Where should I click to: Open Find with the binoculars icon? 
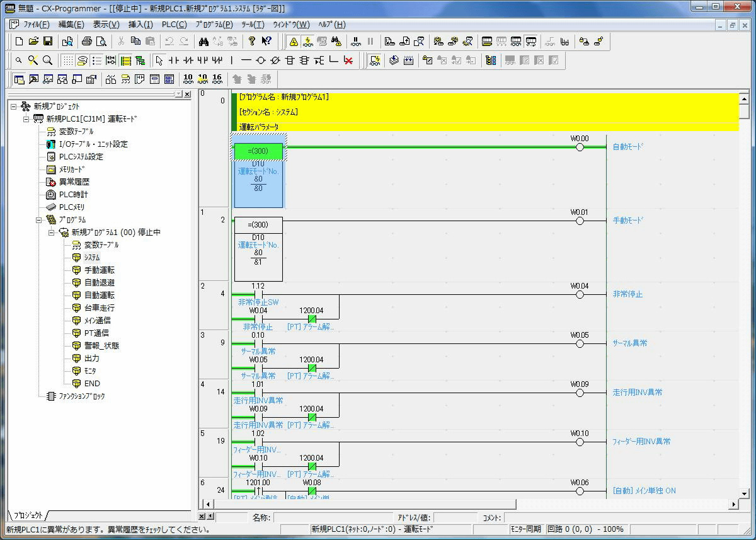203,42
